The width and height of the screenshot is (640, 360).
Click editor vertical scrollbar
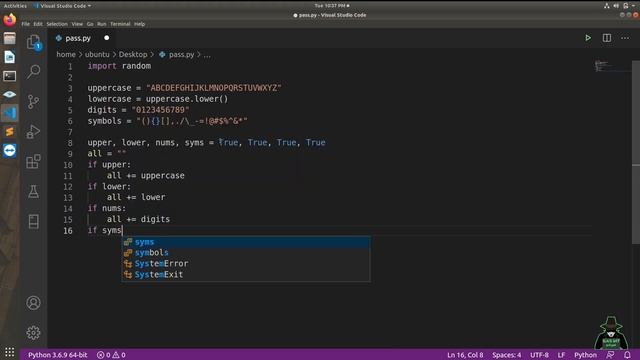(x=636, y=152)
